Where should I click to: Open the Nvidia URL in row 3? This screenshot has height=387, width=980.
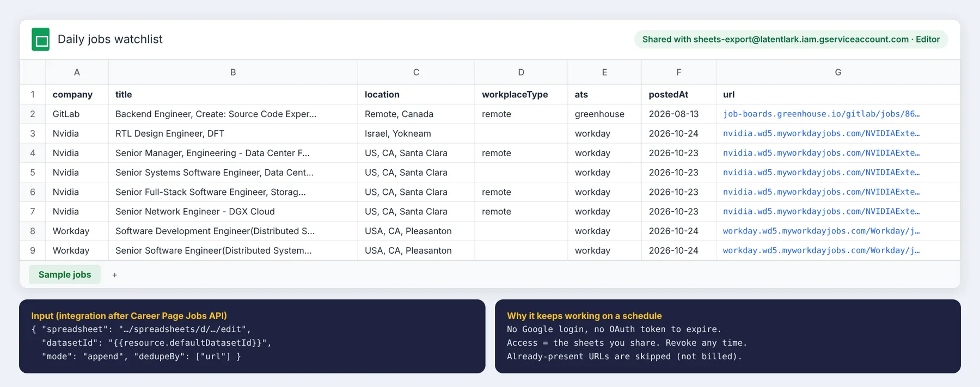click(x=821, y=133)
